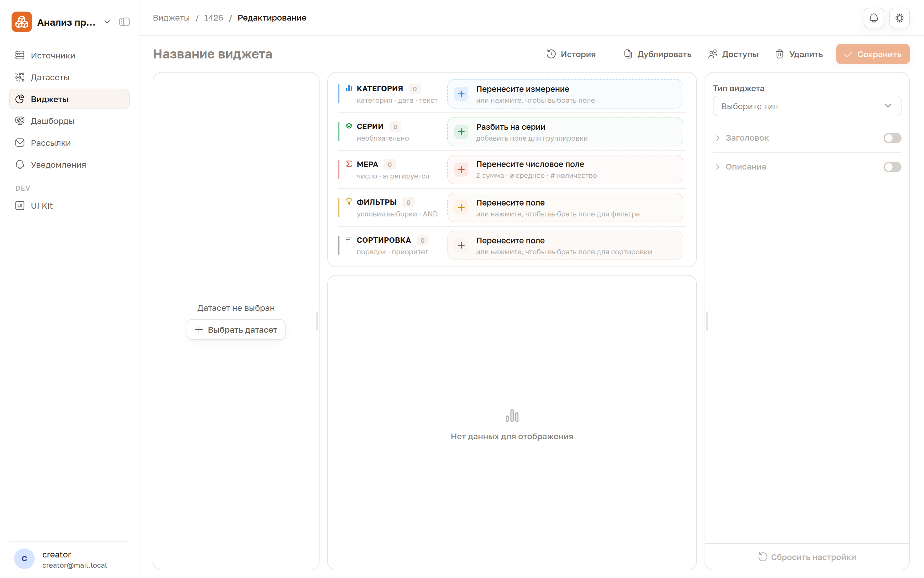Expand the Описание section chevron
Screen dimensions: 924x578
[717, 167]
